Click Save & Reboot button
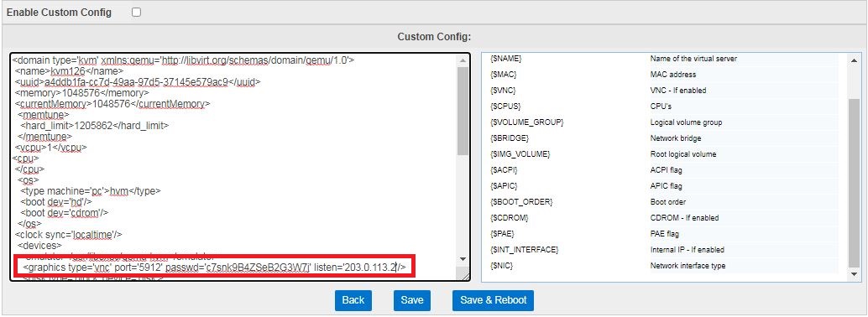 point(494,300)
